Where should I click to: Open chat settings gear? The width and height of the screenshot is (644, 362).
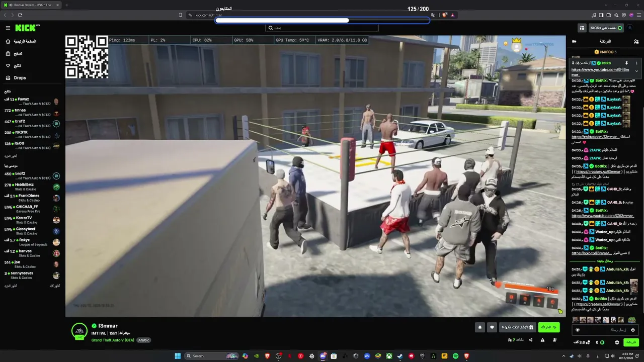[x=617, y=342]
